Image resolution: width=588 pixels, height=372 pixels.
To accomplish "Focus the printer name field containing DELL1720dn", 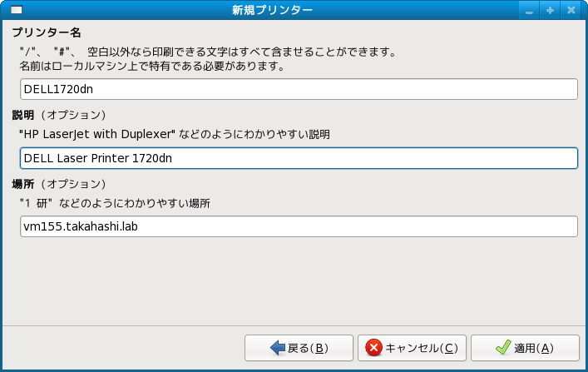I will pyautogui.click(x=299, y=89).
